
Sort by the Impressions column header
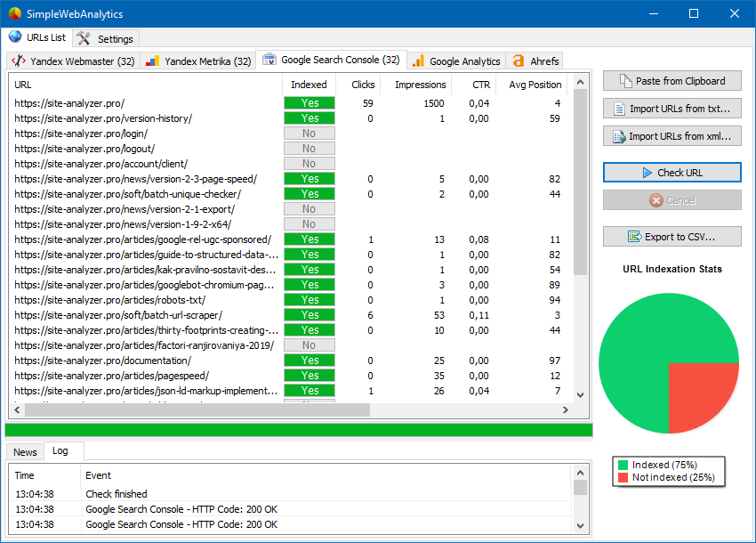(x=420, y=85)
